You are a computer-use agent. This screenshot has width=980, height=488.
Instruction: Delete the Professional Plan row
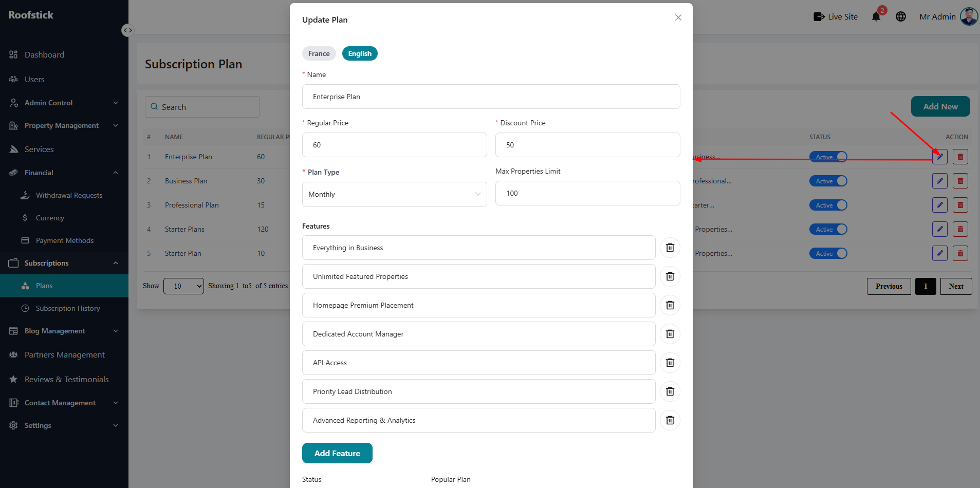[x=960, y=205]
